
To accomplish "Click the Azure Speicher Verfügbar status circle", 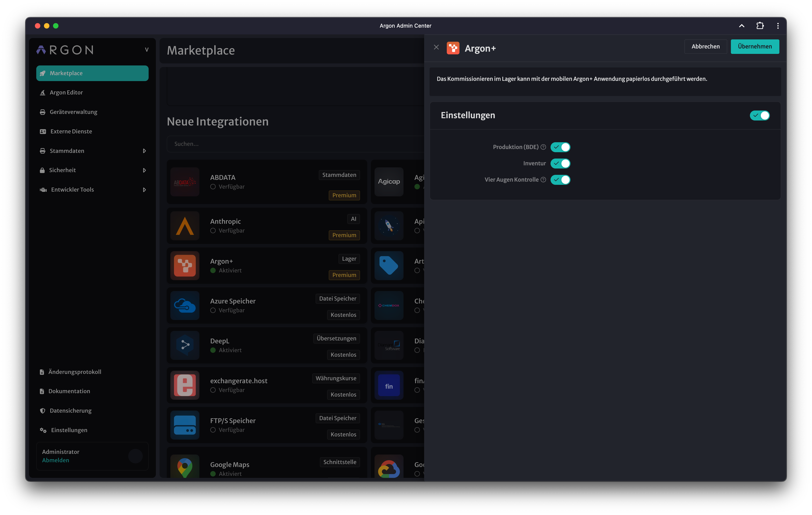I will 213,310.
